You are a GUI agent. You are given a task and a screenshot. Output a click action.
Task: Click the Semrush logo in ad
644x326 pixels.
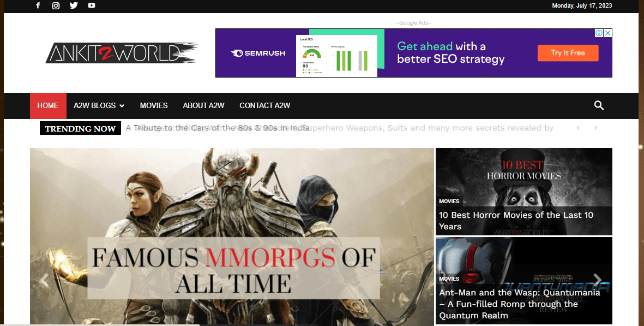258,53
